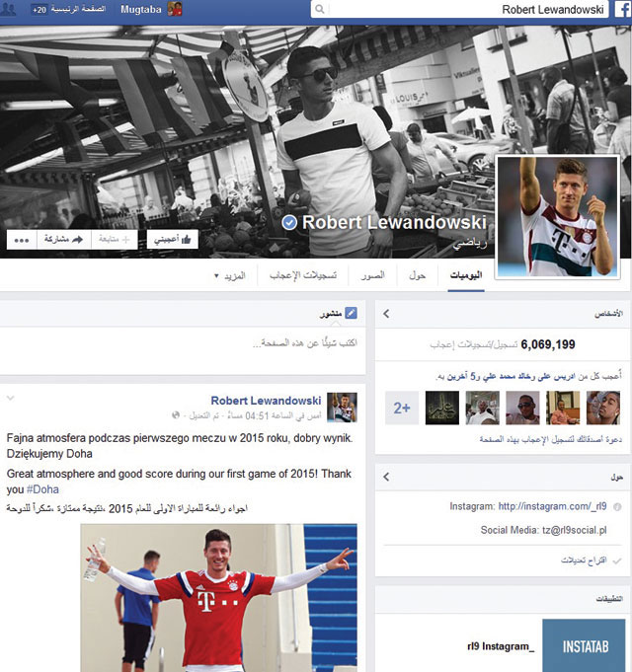Expand the About section chevron
Screen dimensions: 632x672
point(386,477)
